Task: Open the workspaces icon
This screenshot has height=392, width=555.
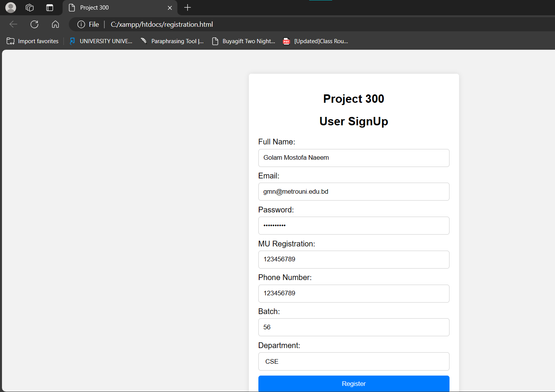Action: point(30,8)
